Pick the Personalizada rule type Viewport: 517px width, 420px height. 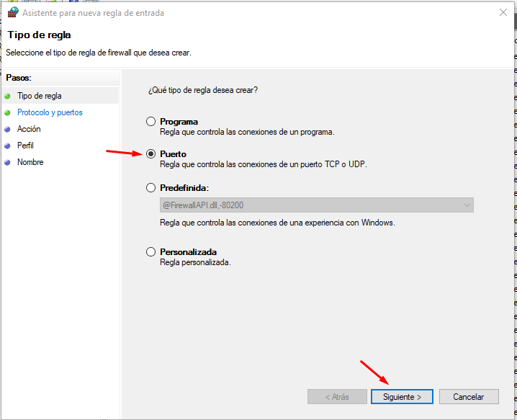click(x=150, y=252)
